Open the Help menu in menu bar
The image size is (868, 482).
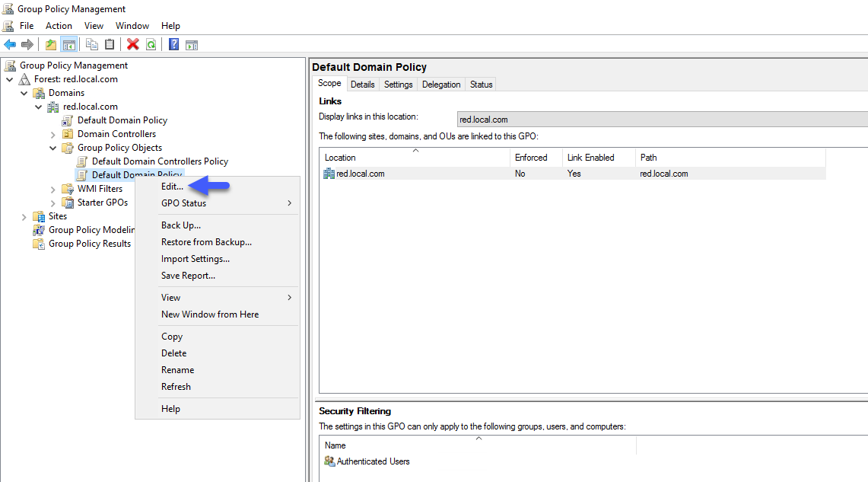point(170,25)
